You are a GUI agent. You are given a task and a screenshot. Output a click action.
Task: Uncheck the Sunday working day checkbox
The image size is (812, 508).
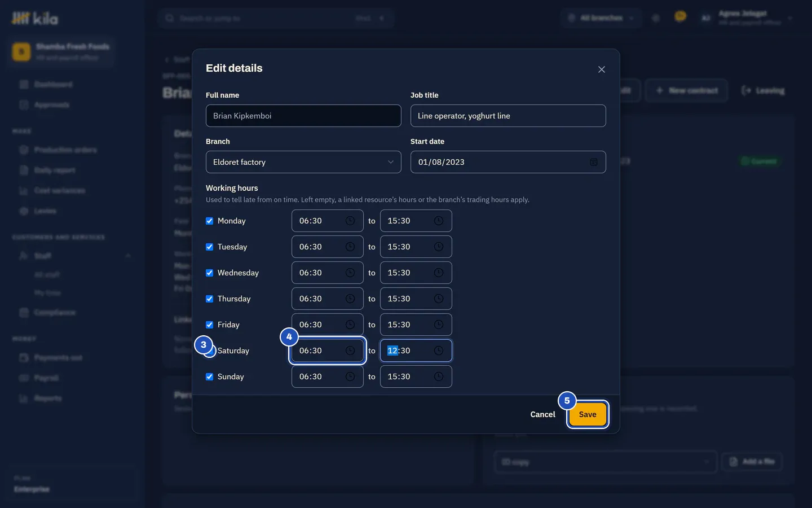tap(209, 376)
